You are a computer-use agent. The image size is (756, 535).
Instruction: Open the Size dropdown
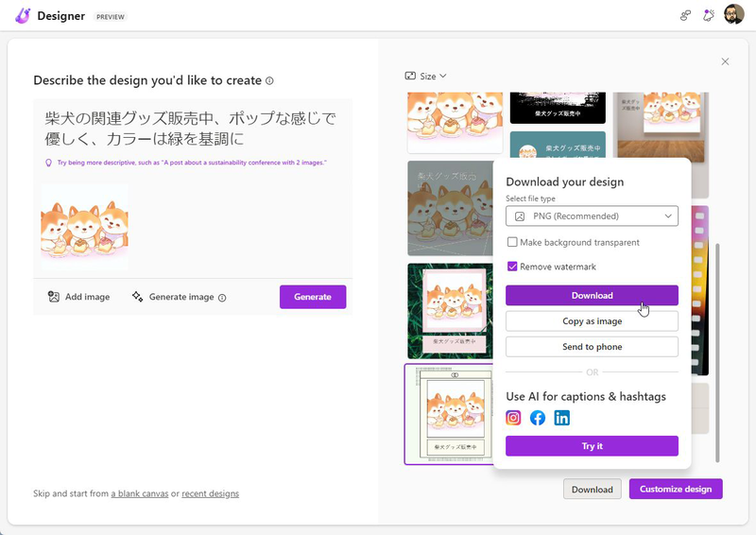click(425, 76)
